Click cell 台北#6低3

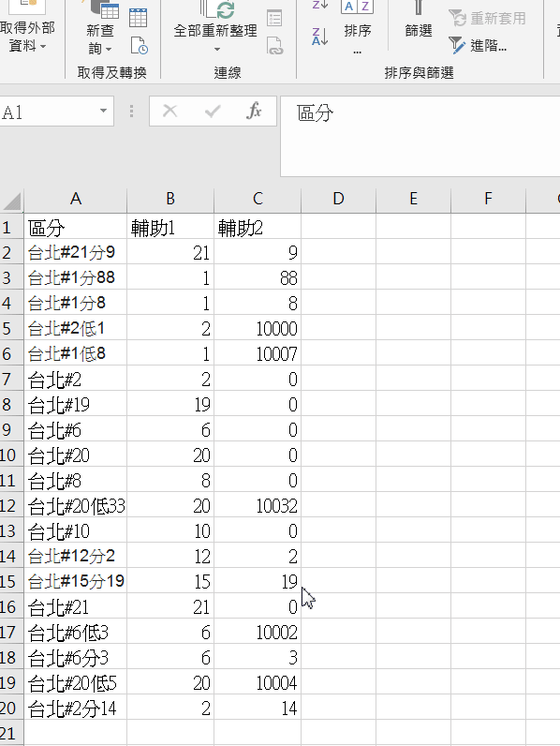point(76,633)
